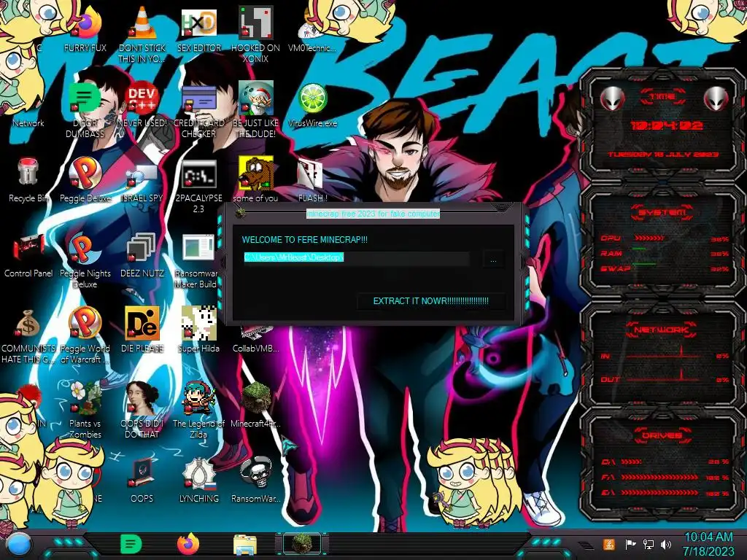The image size is (747, 560).
Task: Open RansomWar... skull icon
Action: point(256,473)
